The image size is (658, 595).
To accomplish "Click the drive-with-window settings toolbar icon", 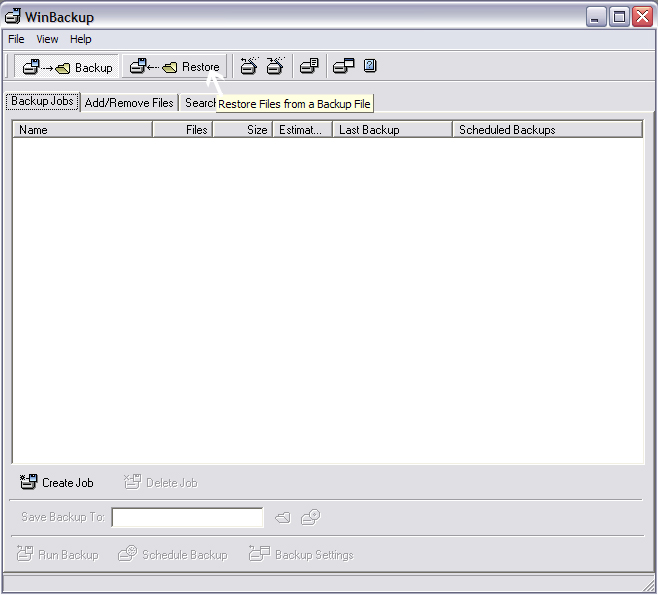I will [343, 66].
